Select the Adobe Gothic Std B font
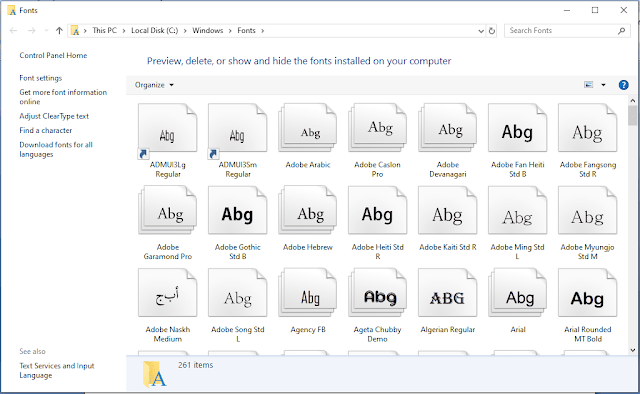 (238, 211)
